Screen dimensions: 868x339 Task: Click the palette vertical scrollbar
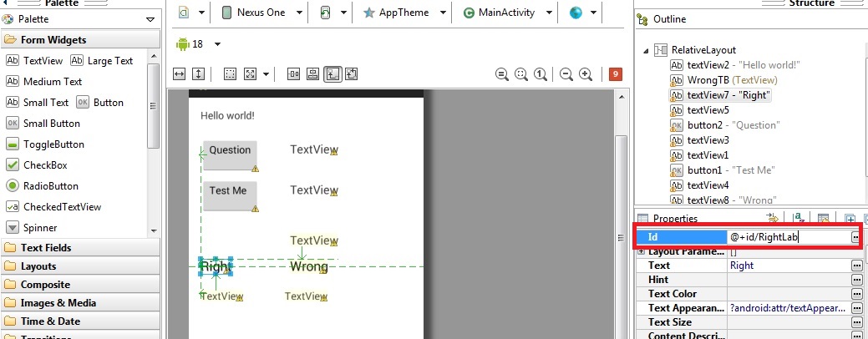pos(155,106)
